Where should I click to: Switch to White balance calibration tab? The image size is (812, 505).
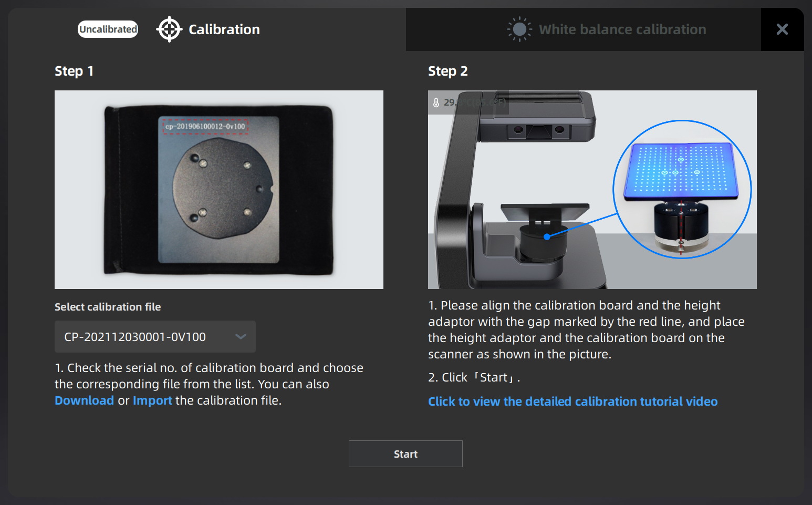tap(622, 29)
